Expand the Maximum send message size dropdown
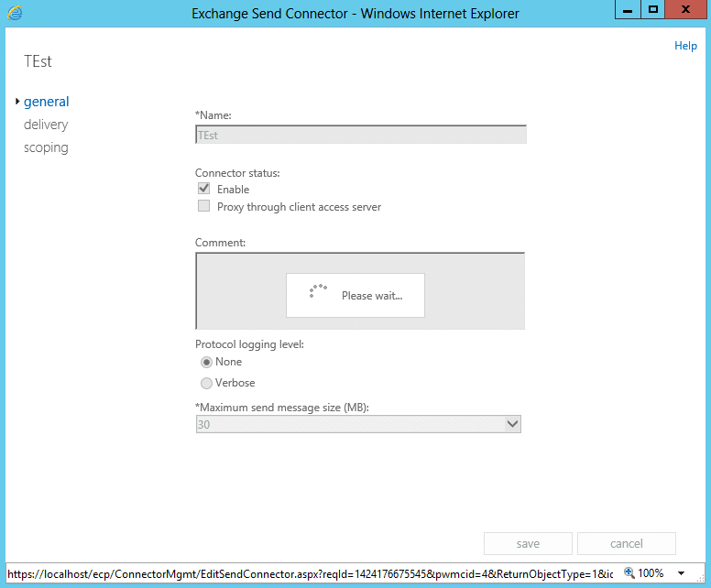 512,424
